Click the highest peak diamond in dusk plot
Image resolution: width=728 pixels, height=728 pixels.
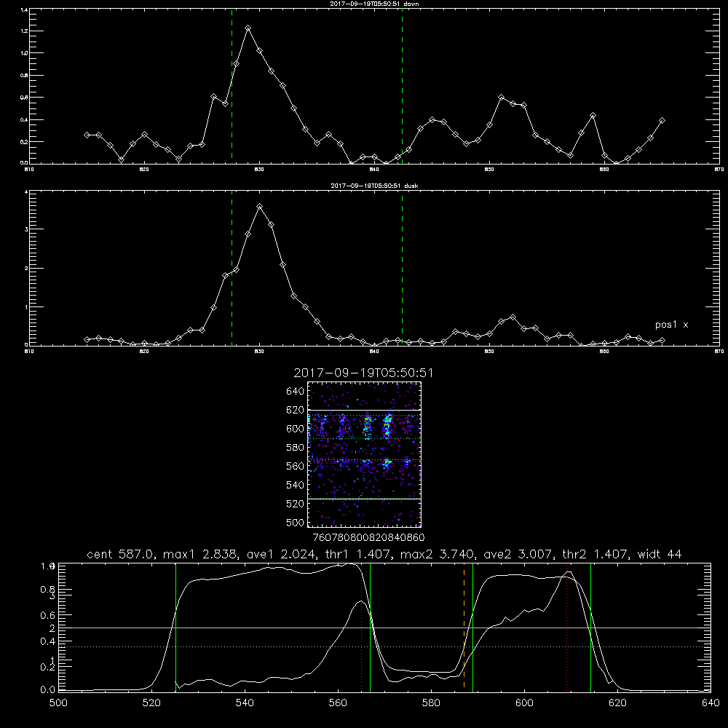[x=260, y=207]
